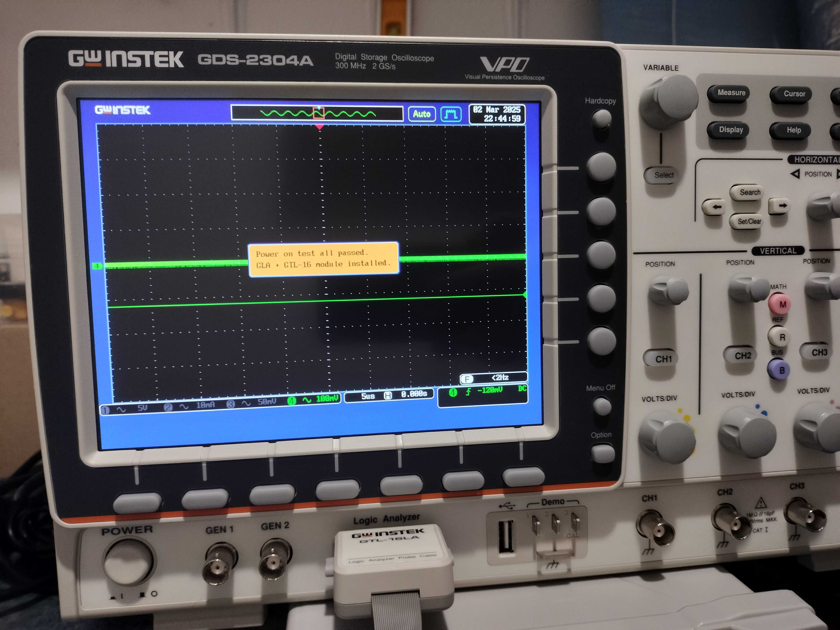Toggle the pink MATH M button
The width and height of the screenshot is (840, 630).
coord(779,304)
